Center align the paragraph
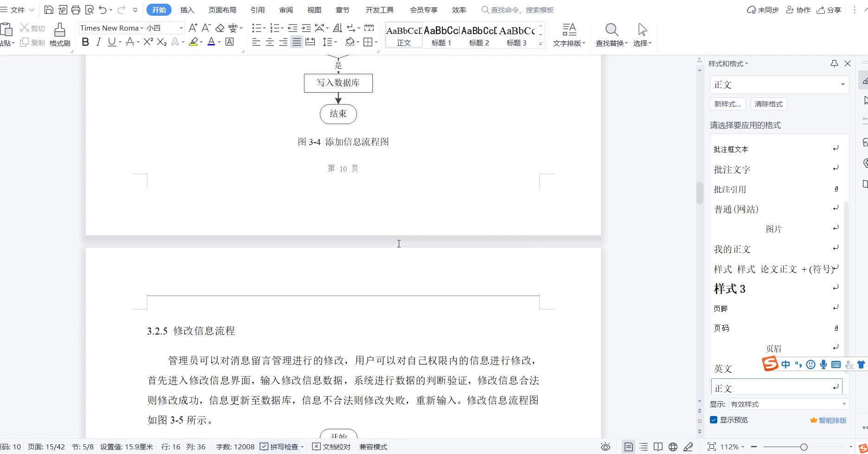 click(269, 42)
